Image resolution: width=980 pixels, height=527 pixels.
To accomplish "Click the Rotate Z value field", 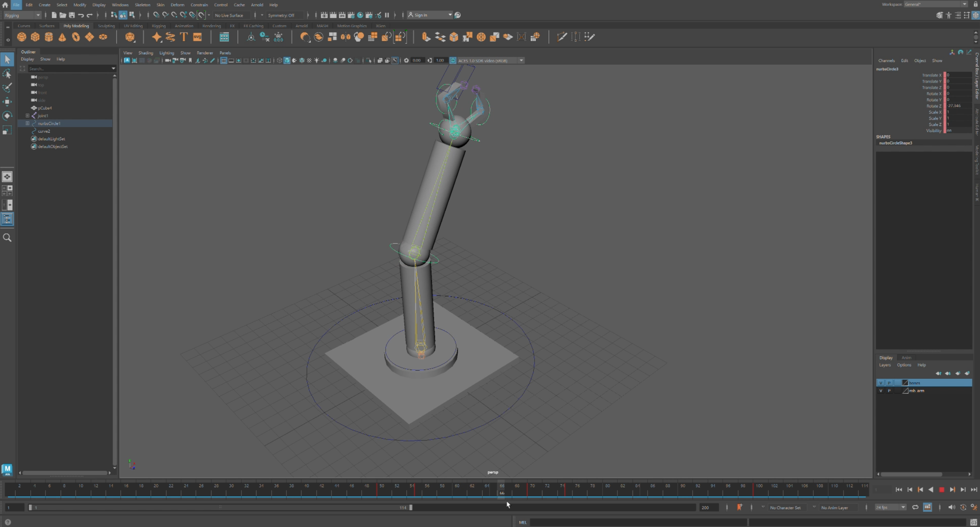I will point(958,106).
